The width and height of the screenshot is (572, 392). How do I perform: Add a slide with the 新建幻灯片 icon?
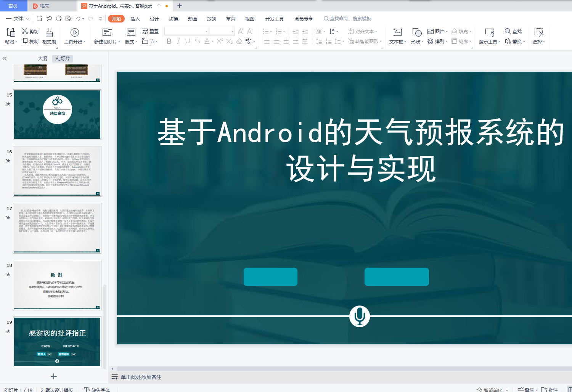[x=107, y=32]
